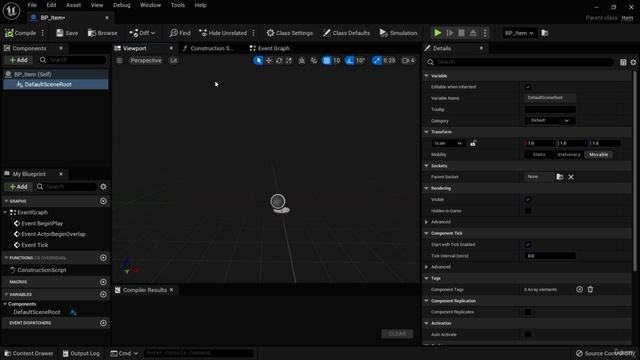Open the Lit view mode dropdown
This screenshot has height=360, width=640.
(173, 60)
